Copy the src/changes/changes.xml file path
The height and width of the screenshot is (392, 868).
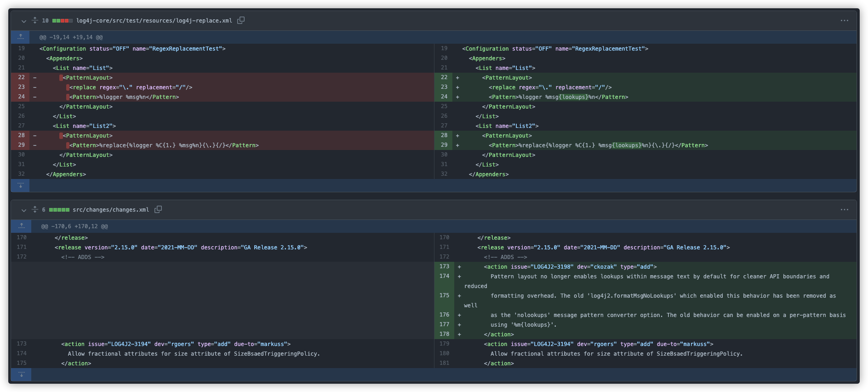(158, 209)
